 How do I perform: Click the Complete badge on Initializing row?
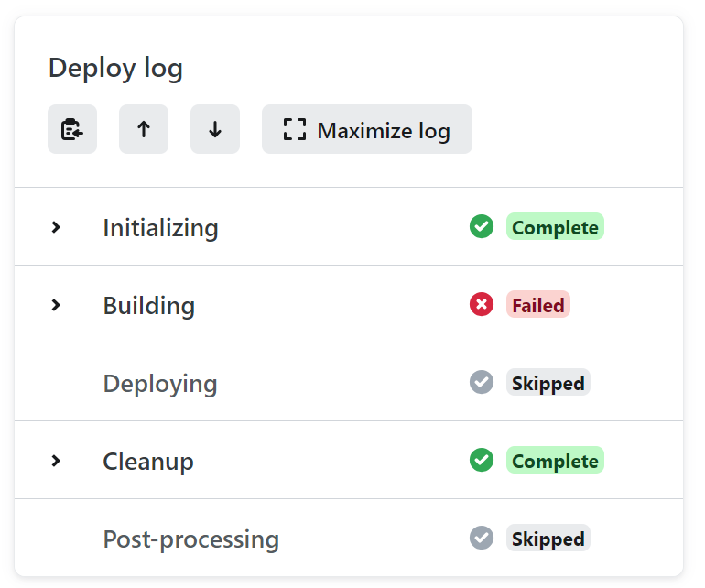pos(555,226)
